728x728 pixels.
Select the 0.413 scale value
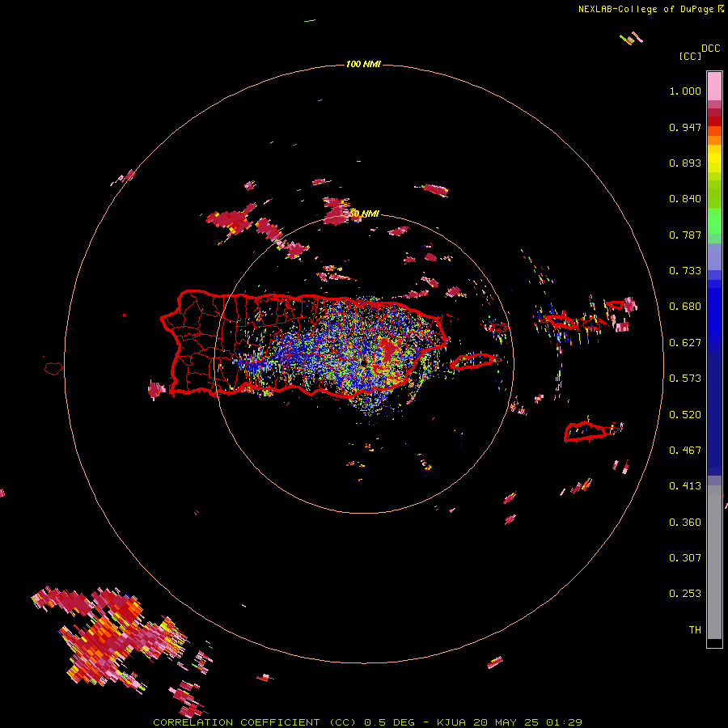tap(685, 486)
